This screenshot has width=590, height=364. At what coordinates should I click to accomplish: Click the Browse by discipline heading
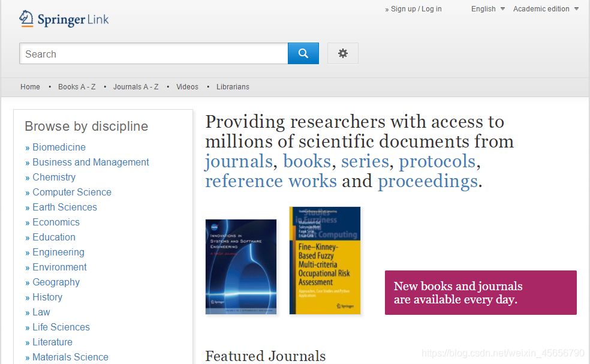pos(86,127)
